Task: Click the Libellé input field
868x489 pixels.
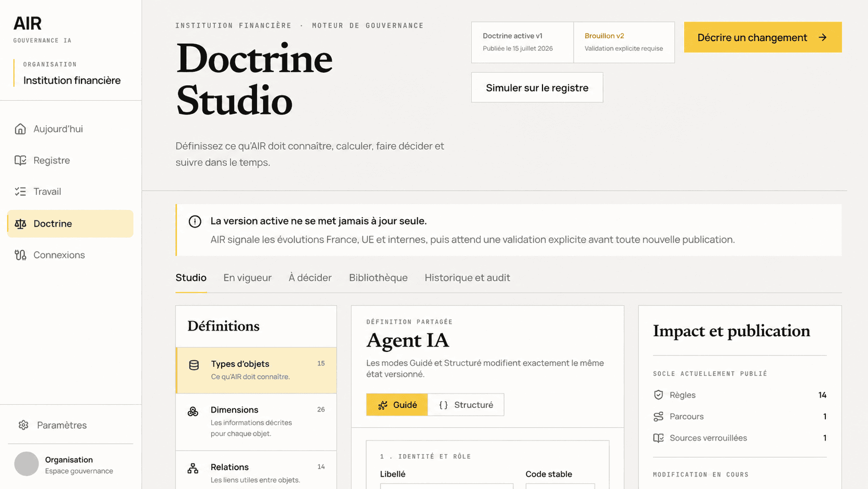Action: (x=446, y=486)
